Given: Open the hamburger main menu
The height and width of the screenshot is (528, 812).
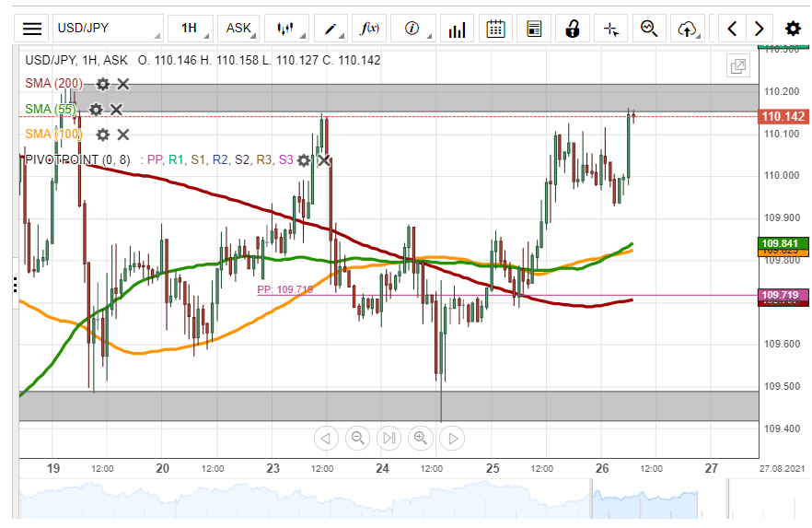Looking at the screenshot, I should point(32,29).
